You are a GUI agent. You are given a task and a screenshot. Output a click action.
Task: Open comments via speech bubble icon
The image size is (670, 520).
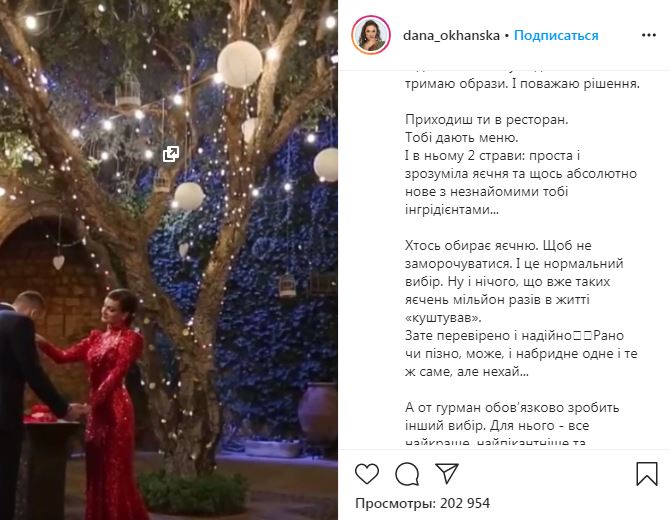(407, 474)
